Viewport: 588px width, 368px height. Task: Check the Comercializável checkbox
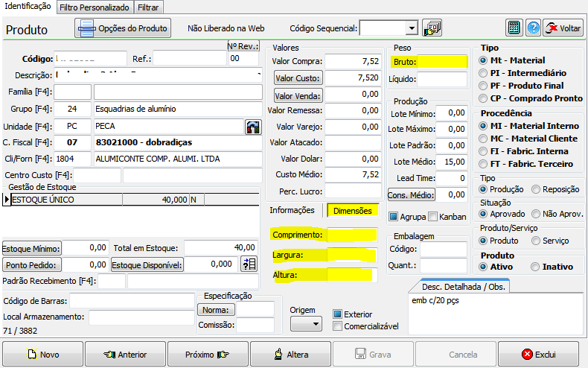point(338,326)
